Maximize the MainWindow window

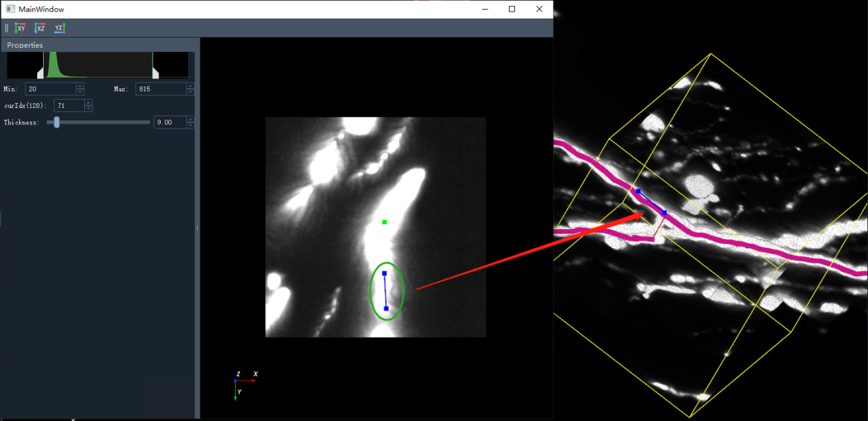tap(512, 9)
